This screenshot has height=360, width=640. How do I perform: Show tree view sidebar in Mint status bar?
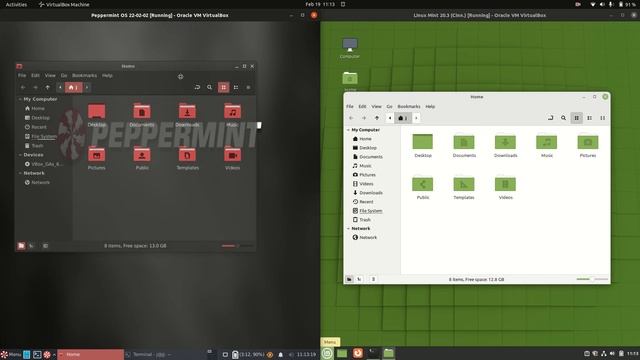(x=360, y=280)
